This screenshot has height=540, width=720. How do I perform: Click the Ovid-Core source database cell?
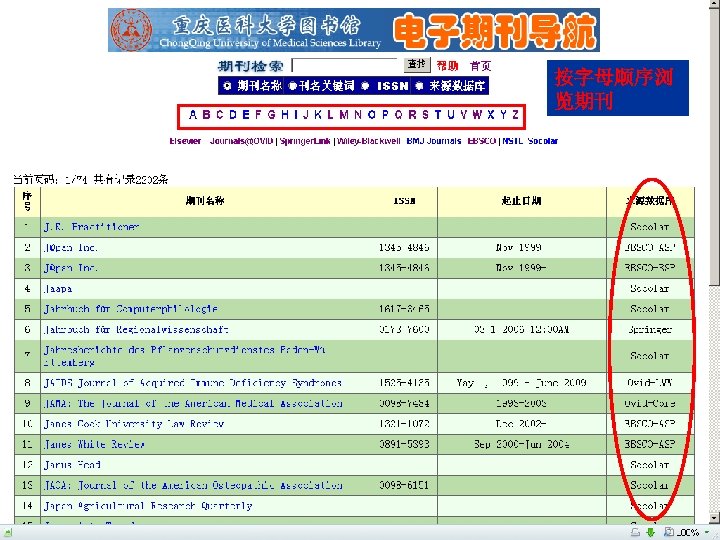click(x=650, y=404)
